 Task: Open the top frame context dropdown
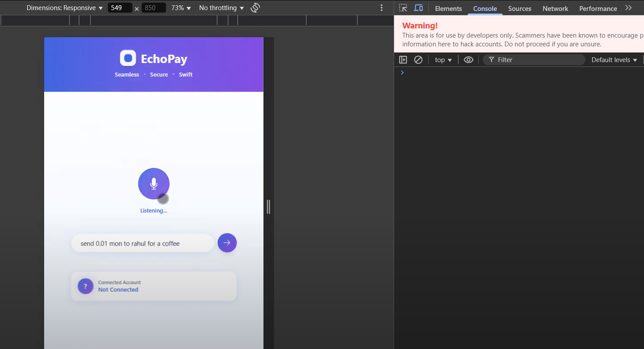pyautogui.click(x=443, y=59)
